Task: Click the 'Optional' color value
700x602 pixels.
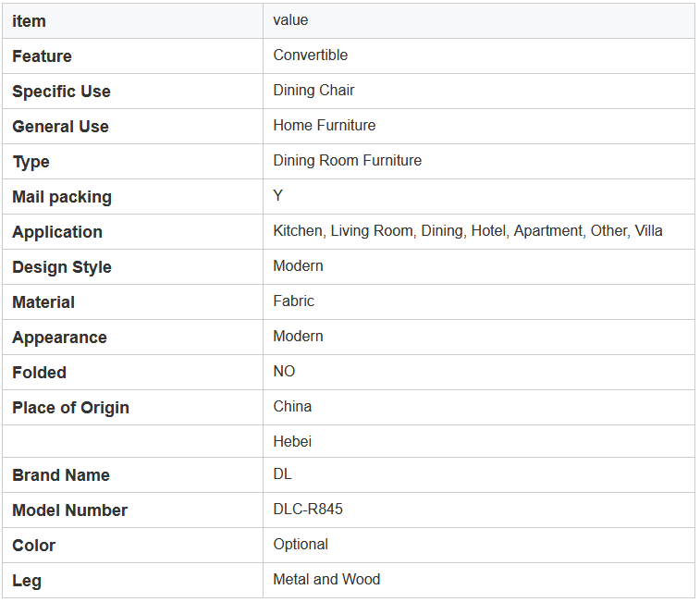Action: click(x=301, y=545)
